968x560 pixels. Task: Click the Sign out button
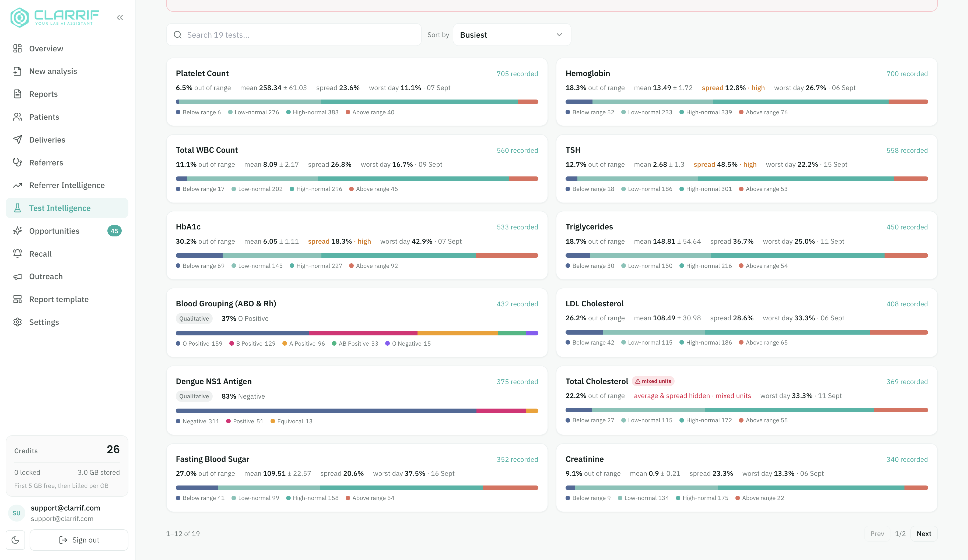click(79, 540)
